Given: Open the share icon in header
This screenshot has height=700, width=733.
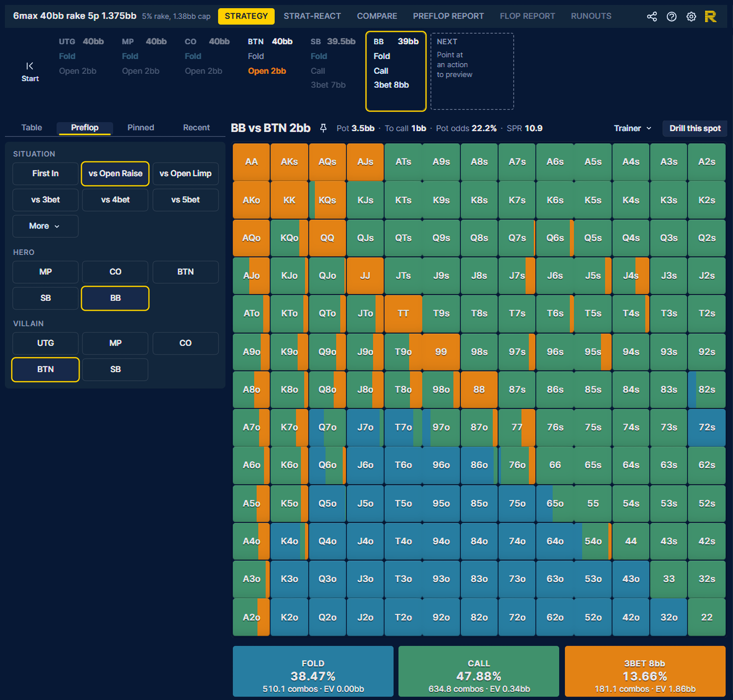Looking at the screenshot, I should tap(651, 16).
